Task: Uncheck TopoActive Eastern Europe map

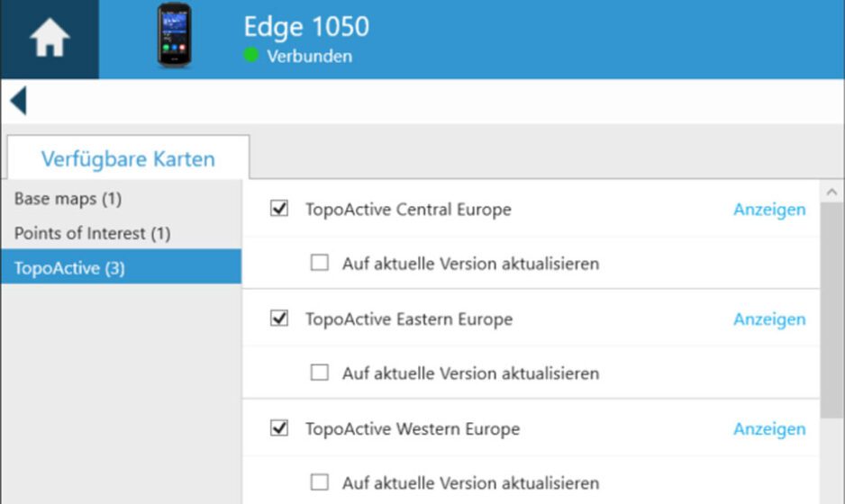Action: coord(279,319)
